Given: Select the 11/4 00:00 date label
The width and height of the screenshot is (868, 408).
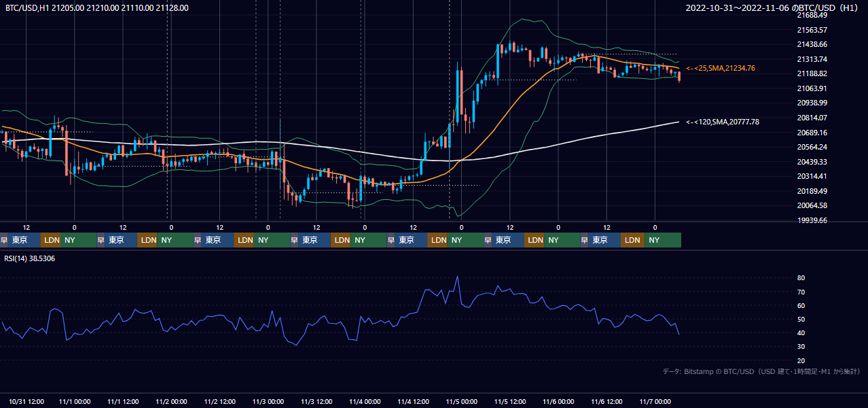Looking at the screenshot, I should [x=365, y=401].
